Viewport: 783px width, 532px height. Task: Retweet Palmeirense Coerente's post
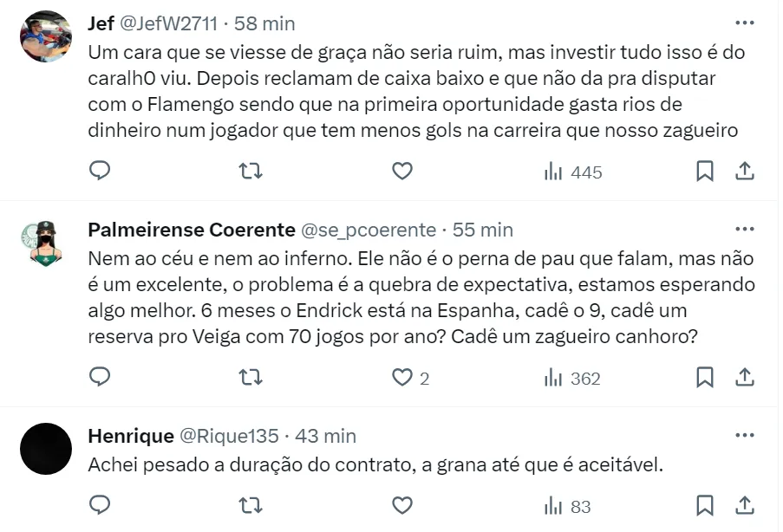tap(251, 378)
